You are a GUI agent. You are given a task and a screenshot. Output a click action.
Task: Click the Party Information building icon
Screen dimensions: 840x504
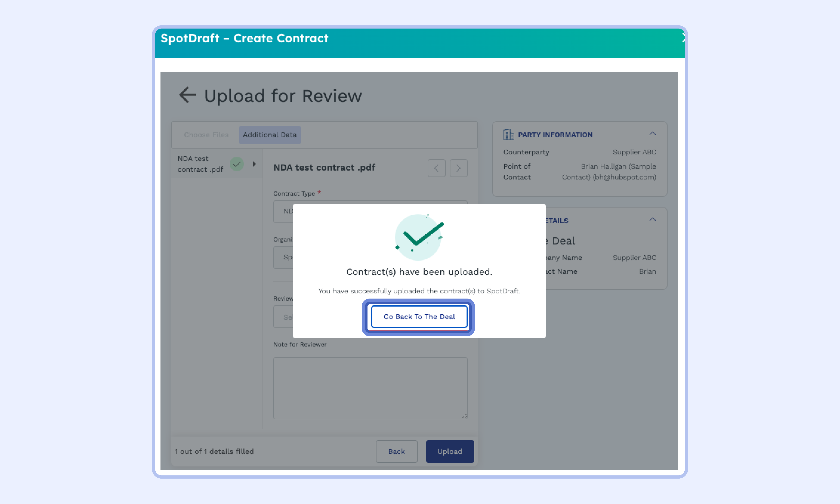coord(508,135)
